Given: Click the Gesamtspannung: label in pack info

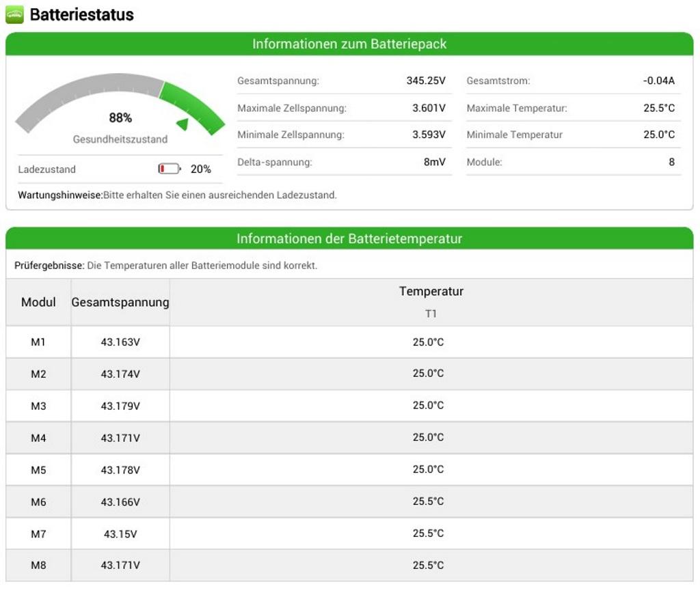Looking at the screenshot, I should pos(278,81).
